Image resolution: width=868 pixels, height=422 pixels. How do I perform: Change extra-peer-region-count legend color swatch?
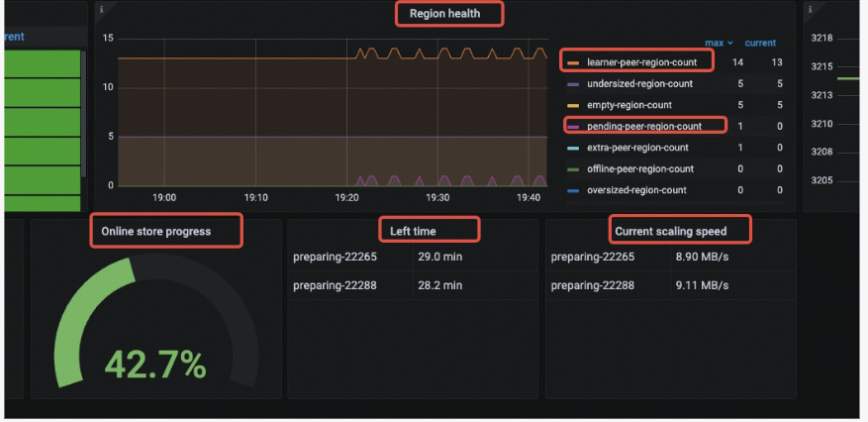point(573,148)
